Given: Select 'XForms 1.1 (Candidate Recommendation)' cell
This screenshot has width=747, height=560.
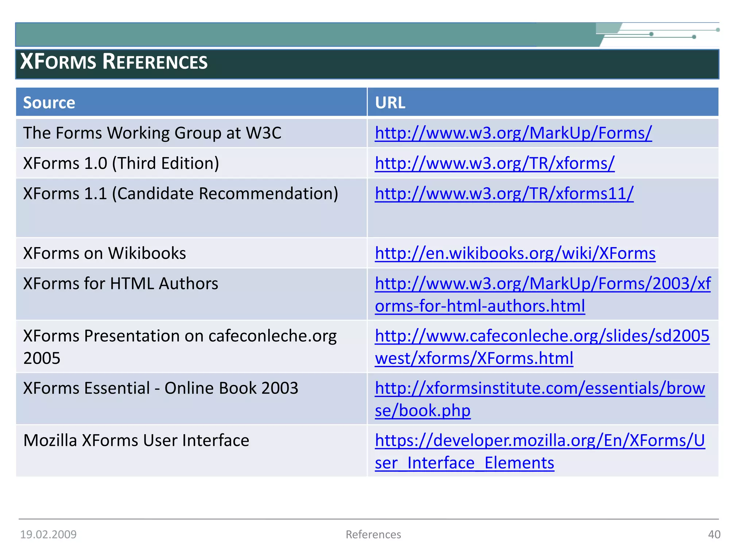Looking at the screenshot, I should pos(191,208).
